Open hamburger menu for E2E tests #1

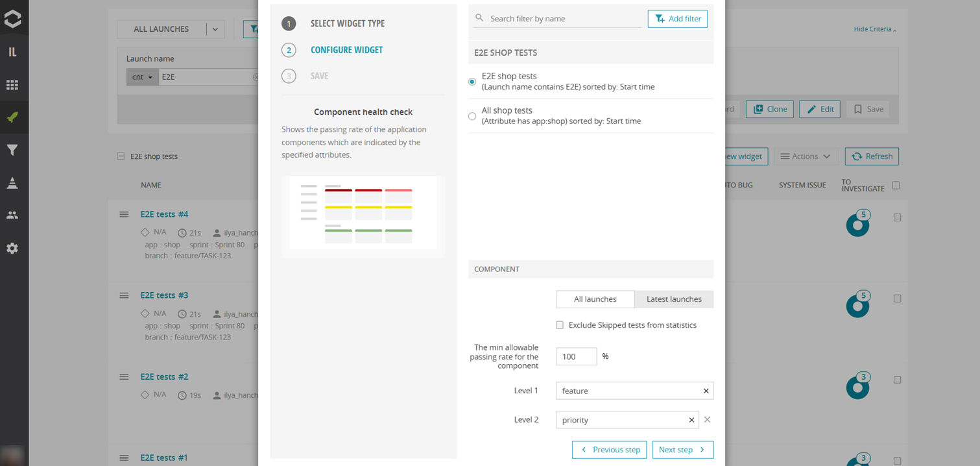(x=124, y=458)
